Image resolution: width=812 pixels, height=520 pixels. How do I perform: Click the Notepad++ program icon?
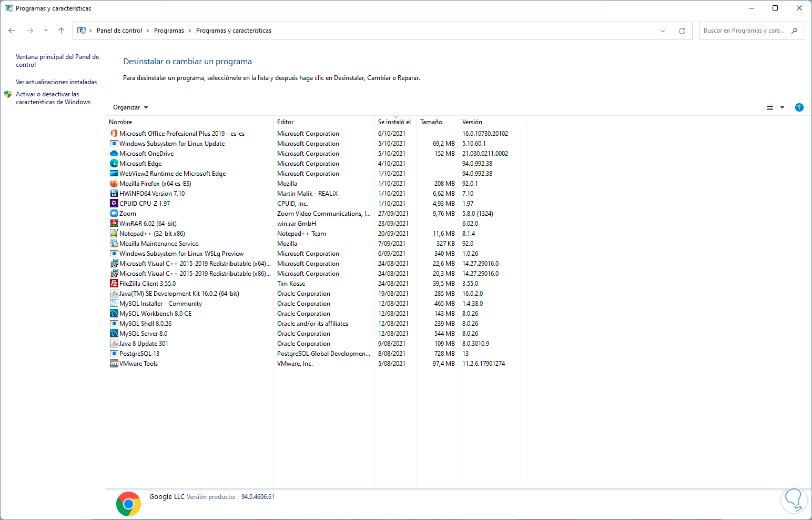114,234
